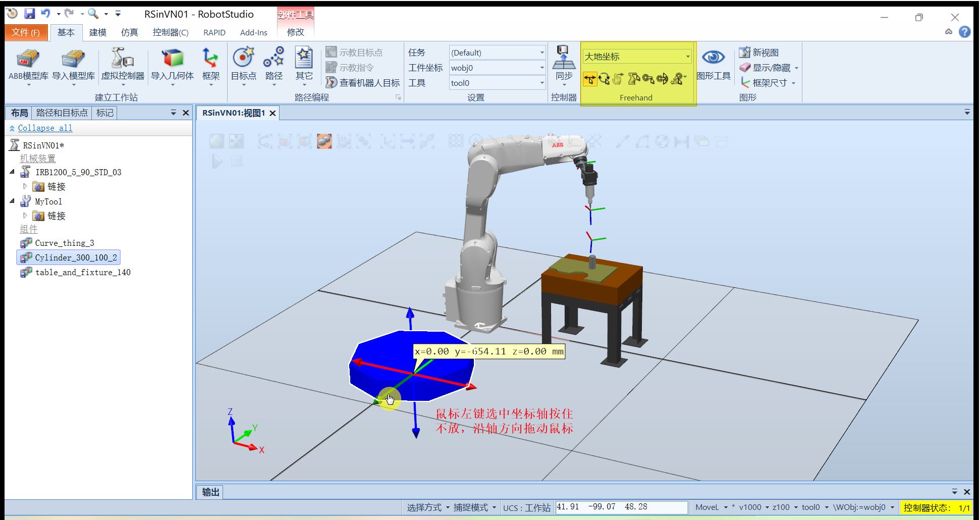Save the station with the floppy disk icon
This screenshot has width=980, height=520.
(x=29, y=14)
